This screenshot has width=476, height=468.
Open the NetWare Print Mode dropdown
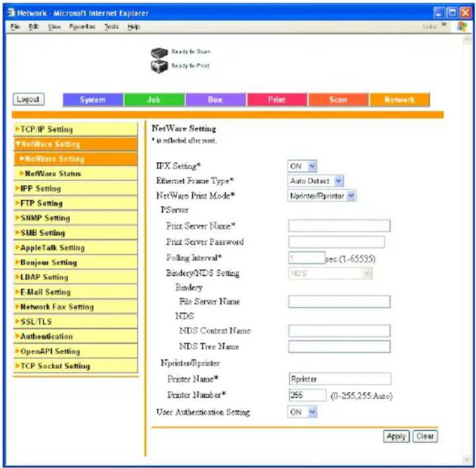[322, 196]
